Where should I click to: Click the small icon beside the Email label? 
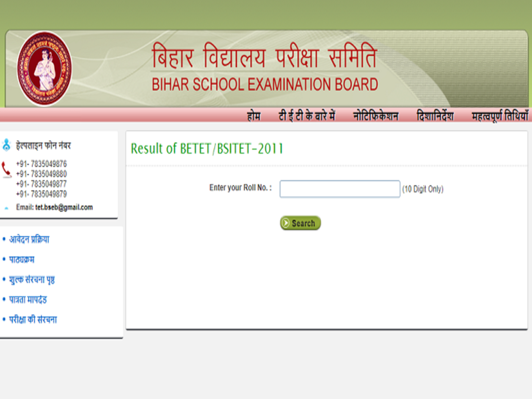(6, 208)
